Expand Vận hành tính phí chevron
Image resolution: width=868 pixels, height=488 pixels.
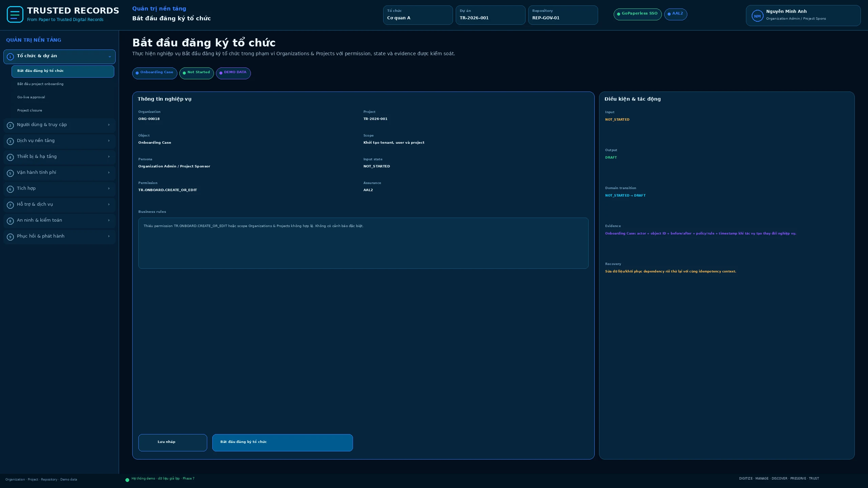[x=109, y=172]
